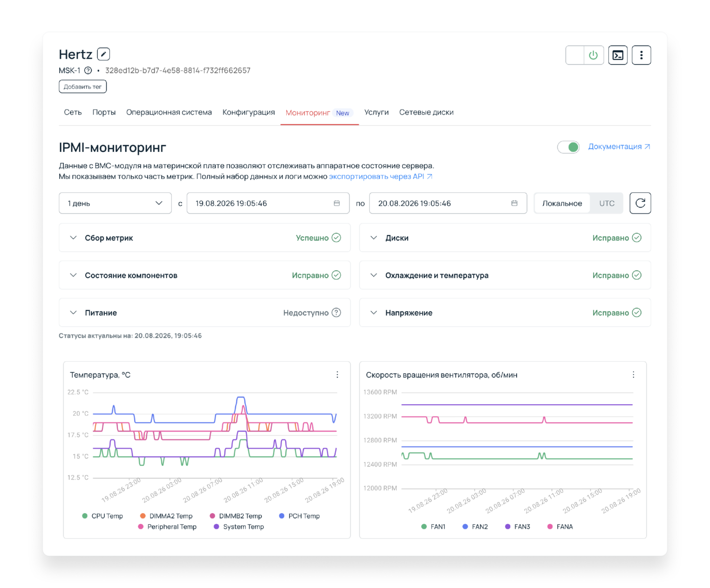Open the Сеть tab
The width and height of the screenshot is (710, 588).
pos(73,112)
